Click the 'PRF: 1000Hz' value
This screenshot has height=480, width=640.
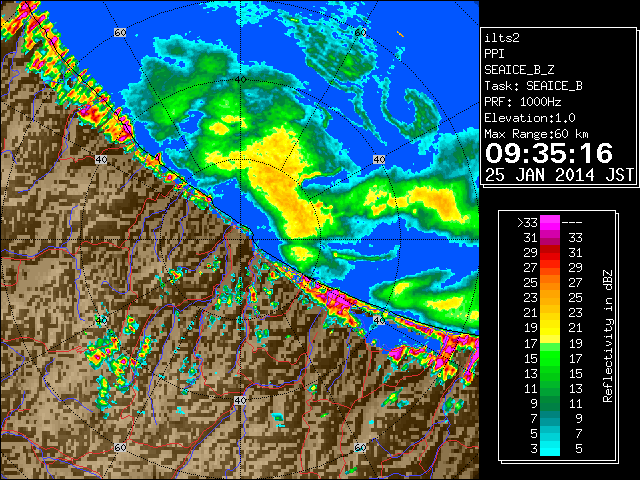[523, 102]
